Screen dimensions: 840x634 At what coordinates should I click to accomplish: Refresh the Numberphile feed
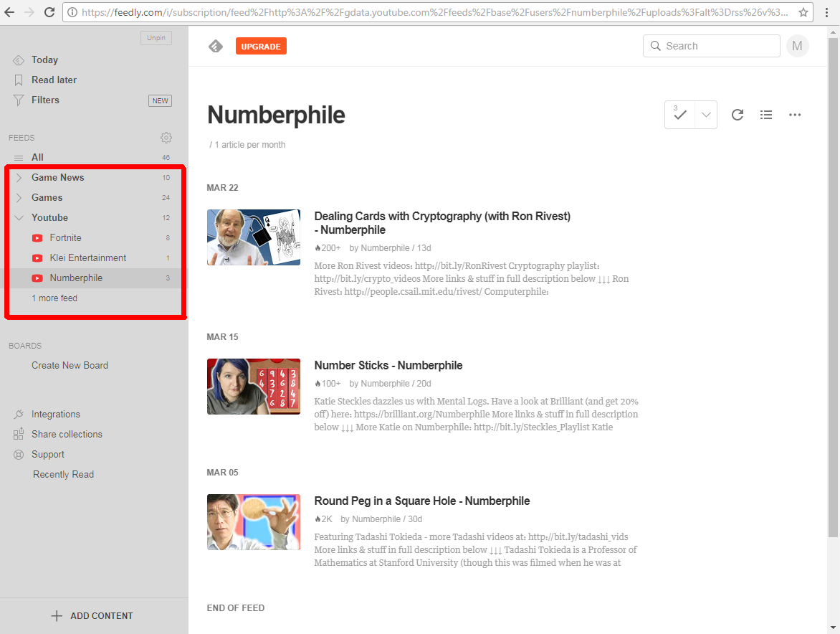tap(738, 115)
